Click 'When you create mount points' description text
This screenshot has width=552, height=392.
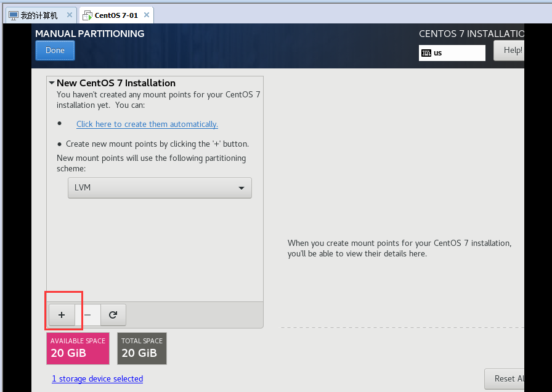(400, 248)
